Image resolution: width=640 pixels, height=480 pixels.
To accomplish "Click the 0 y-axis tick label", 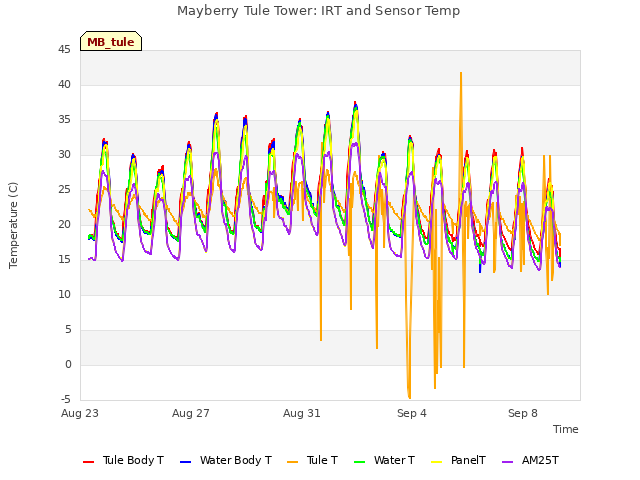I will [x=68, y=364].
